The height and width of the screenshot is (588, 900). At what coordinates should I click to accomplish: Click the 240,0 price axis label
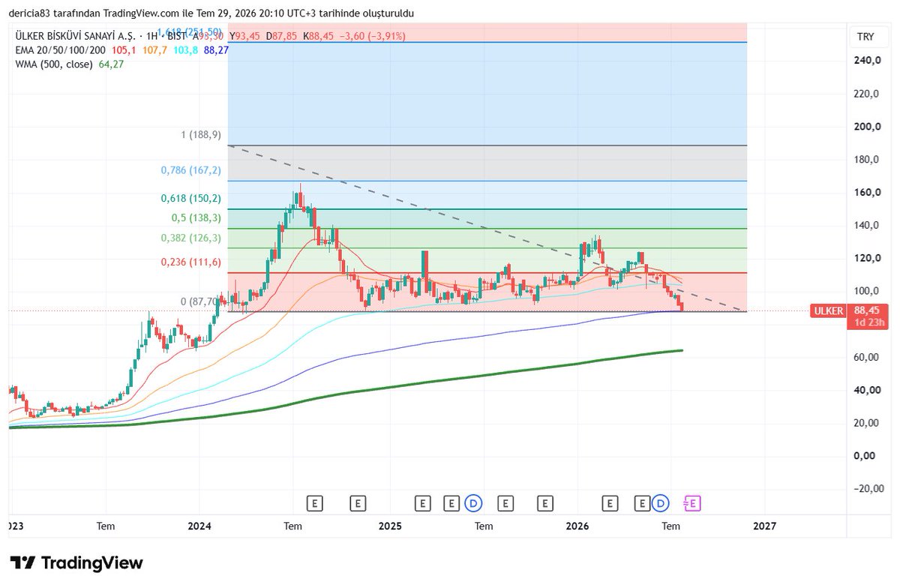point(867,61)
